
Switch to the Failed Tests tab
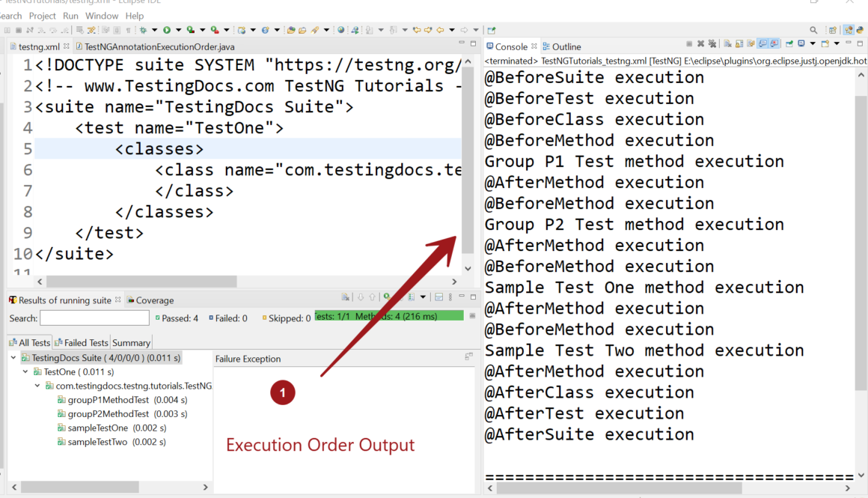tap(82, 343)
